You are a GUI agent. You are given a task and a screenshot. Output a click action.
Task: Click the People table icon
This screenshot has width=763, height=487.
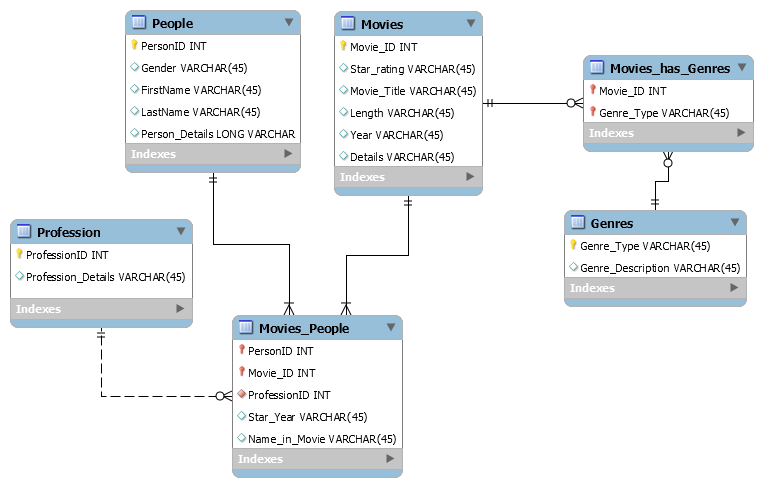(139, 22)
